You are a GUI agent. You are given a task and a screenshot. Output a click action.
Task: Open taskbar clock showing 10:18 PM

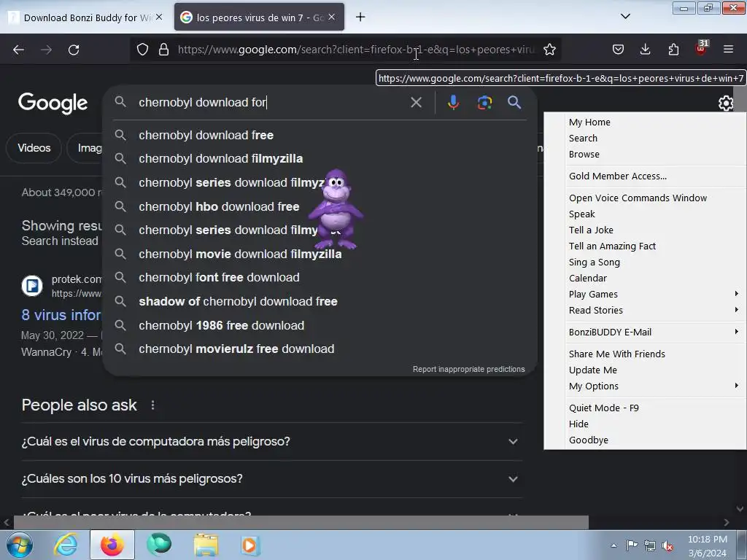[x=707, y=545]
